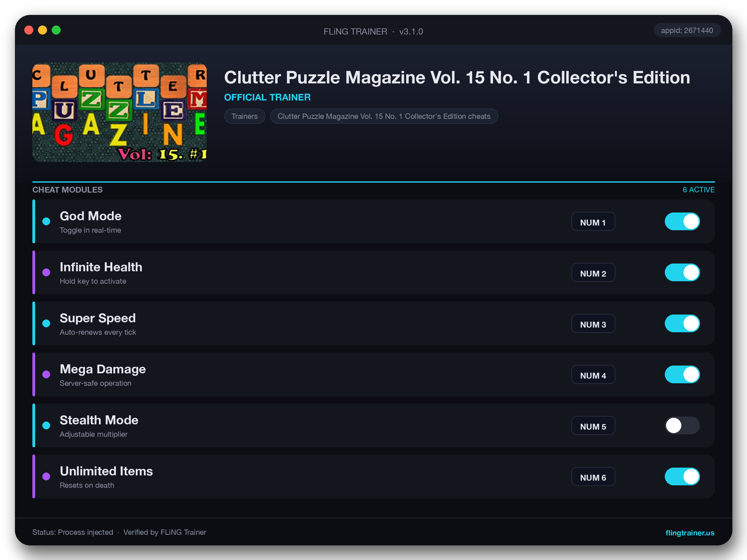Click the game title heading
Viewport: 747px width, 560px height.
(457, 78)
